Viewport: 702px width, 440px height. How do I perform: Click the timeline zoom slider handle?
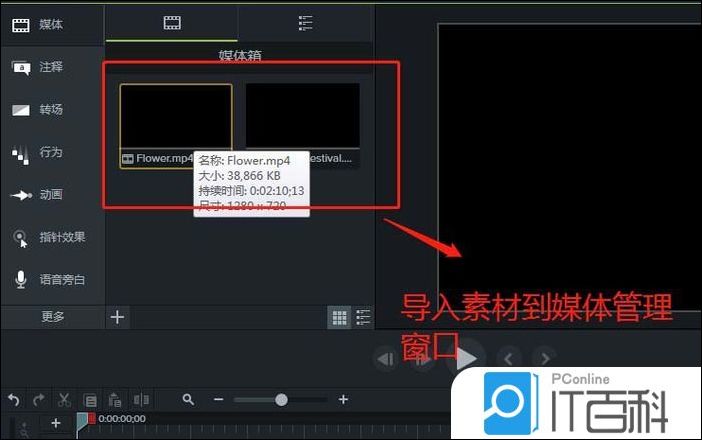pos(281,399)
